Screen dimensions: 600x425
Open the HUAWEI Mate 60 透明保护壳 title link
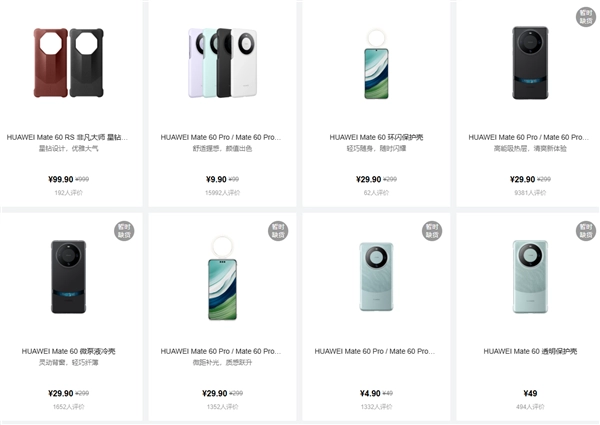(x=530, y=352)
